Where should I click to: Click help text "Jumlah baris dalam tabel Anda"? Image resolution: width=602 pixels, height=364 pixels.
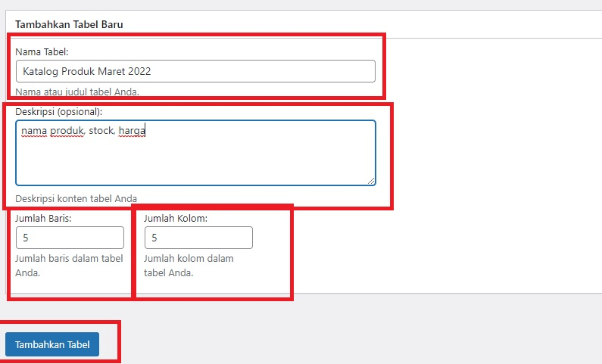pos(68,265)
